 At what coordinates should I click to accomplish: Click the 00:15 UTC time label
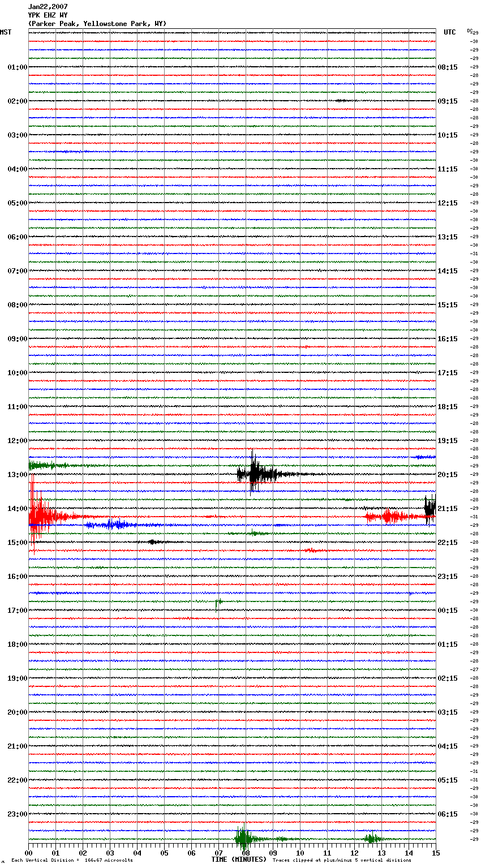[x=448, y=611]
